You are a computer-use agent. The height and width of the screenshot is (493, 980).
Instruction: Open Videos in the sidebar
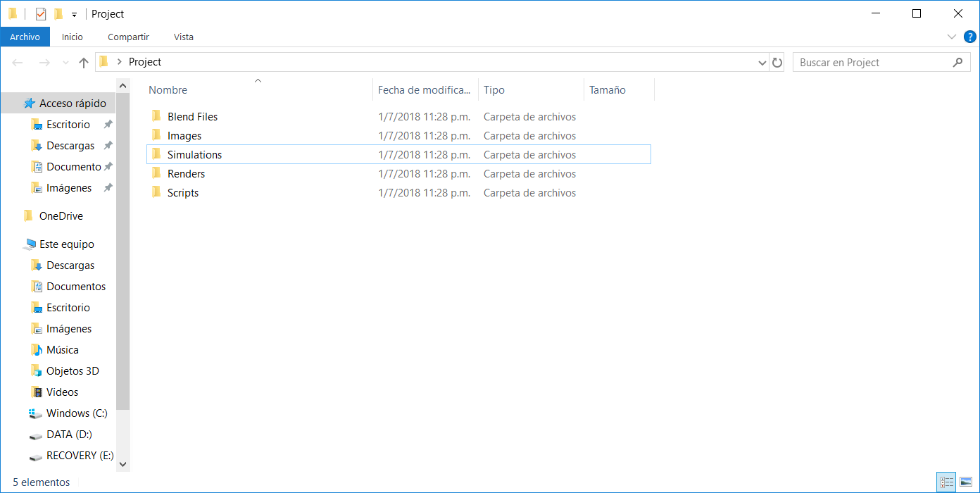coord(63,392)
